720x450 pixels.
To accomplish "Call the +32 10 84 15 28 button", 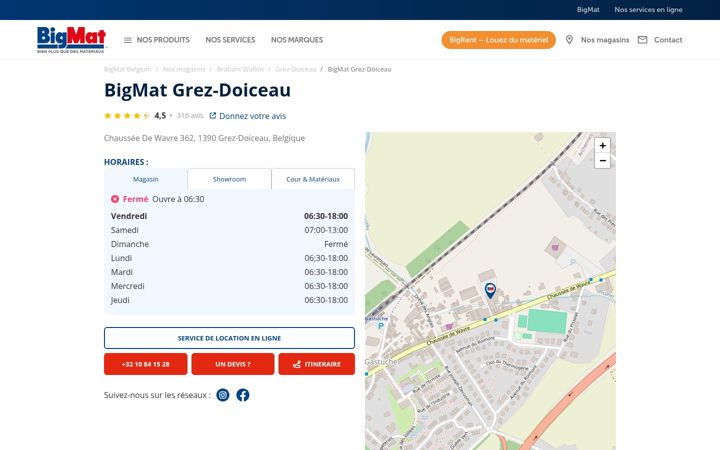I will pyautogui.click(x=146, y=364).
